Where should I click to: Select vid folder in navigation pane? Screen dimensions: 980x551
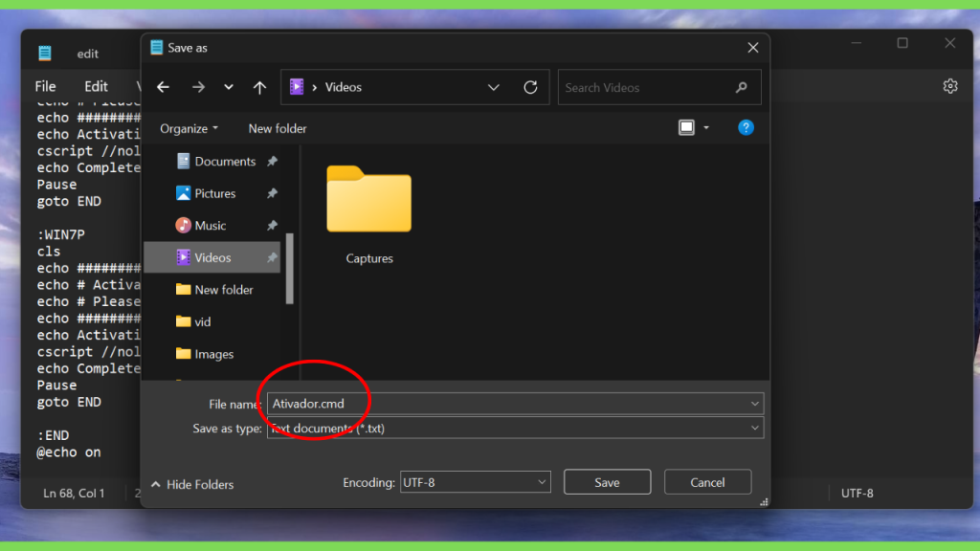pyautogui.click(x=193, y=321)
